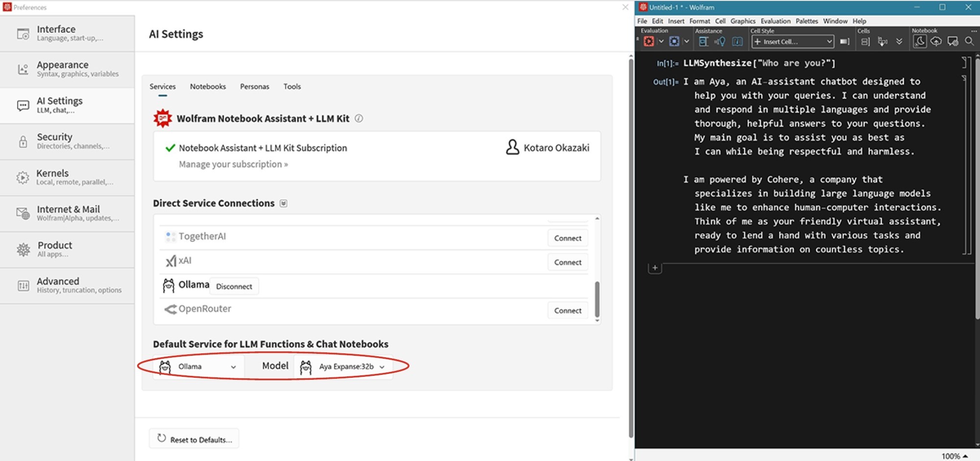980x461 pixels.
Task: Open the documentation info icon in Assistance group
Action: point(738,42)
